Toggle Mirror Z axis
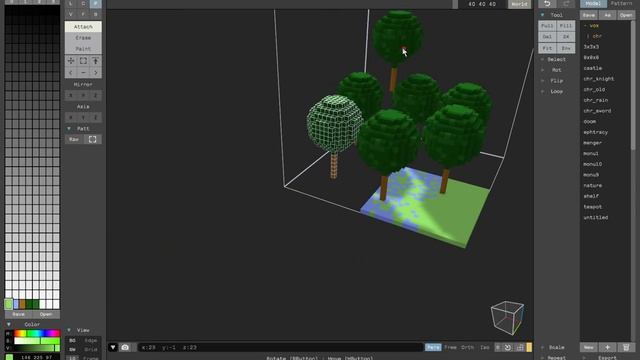Viewport: 640px width, 360px height. tap(96, 95)
